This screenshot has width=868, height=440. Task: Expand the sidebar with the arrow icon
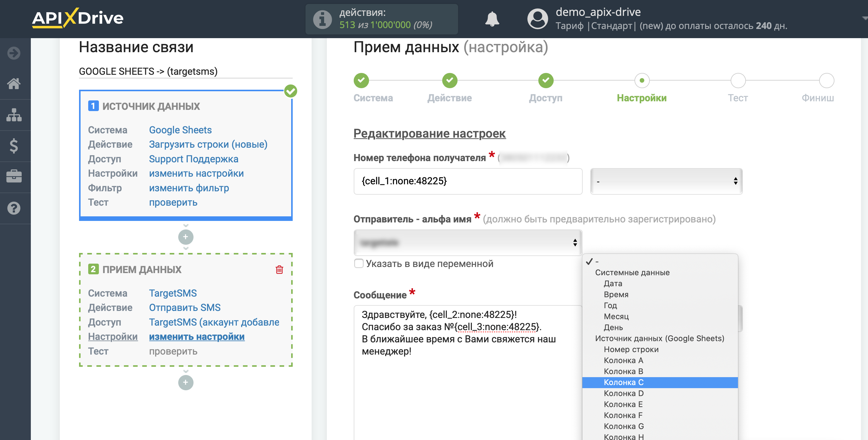14,53
